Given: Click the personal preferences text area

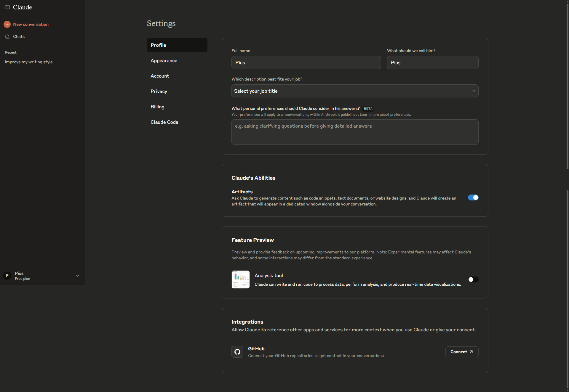Looking at the screenshot, I should click(x=355, y=132).
